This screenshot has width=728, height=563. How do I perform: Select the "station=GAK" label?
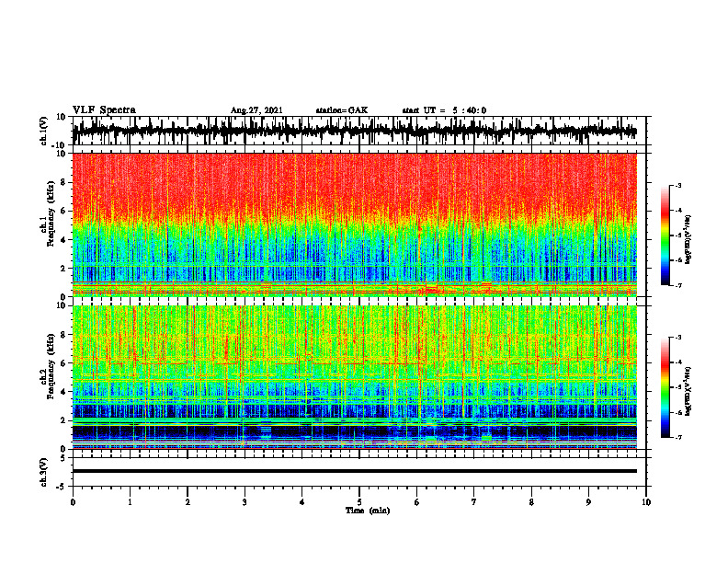pyautogui.click(x=342, y=110)
